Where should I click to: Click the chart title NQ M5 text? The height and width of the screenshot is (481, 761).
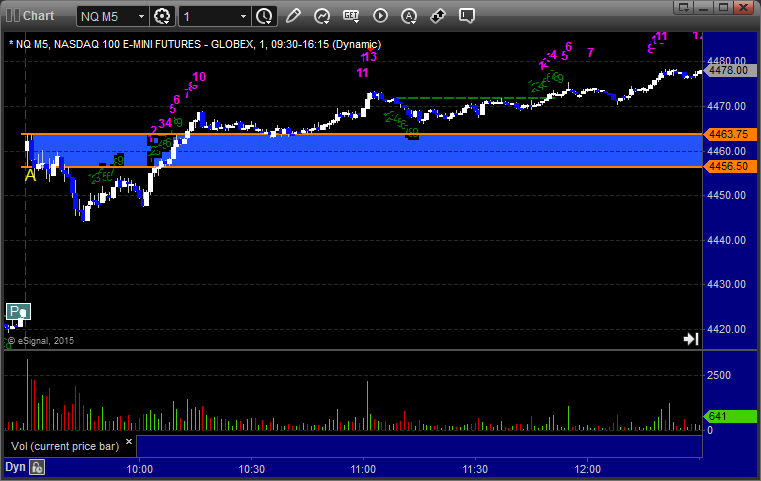pos(195,44)
